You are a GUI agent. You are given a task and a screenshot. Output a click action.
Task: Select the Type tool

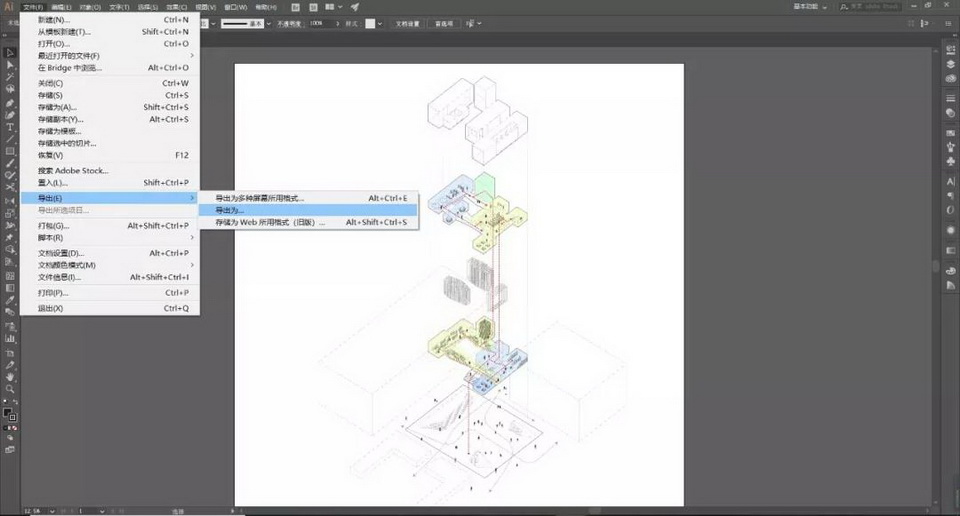(x=10, y=127)
